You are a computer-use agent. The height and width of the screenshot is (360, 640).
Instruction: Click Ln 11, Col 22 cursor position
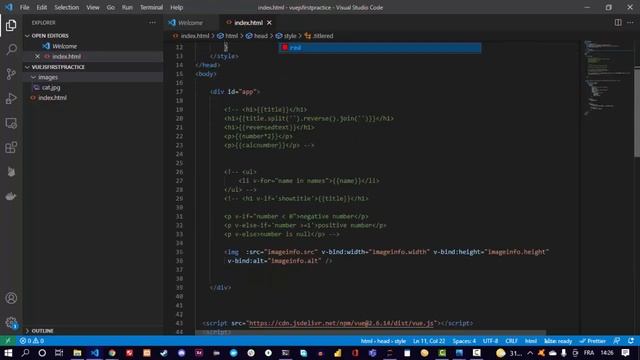click(429, 341)
